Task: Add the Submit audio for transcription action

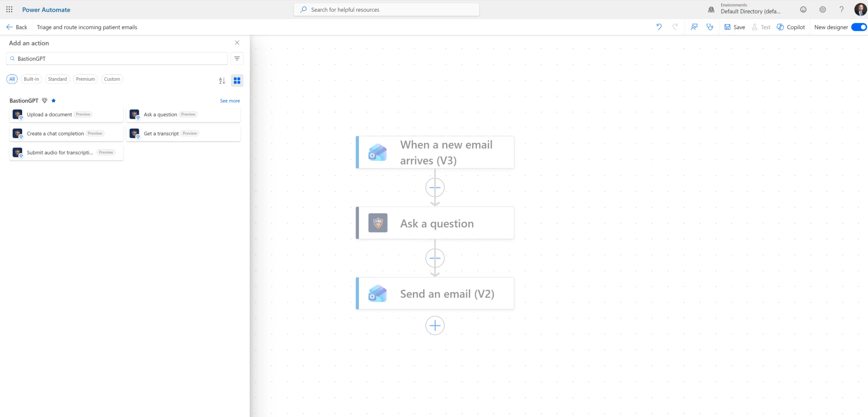Action: tap(66, 152)
